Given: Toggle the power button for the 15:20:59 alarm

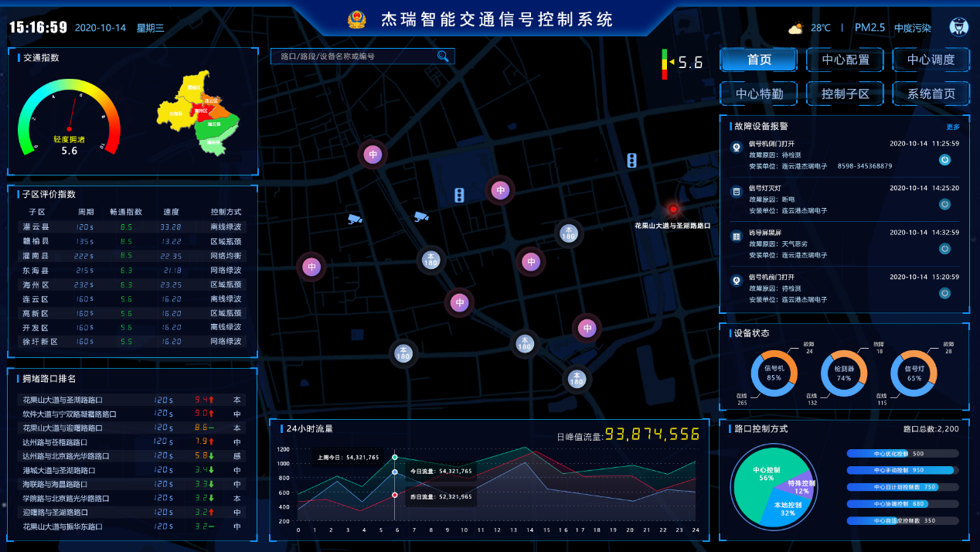Looking at the screenshot, I should (x=944, y=293).
